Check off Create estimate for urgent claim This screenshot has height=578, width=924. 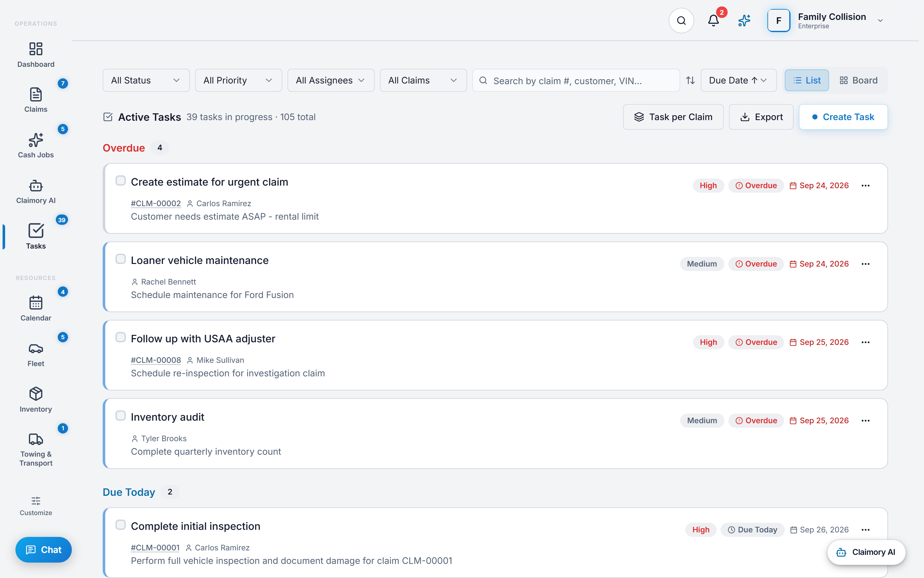[x=121, y=180]
